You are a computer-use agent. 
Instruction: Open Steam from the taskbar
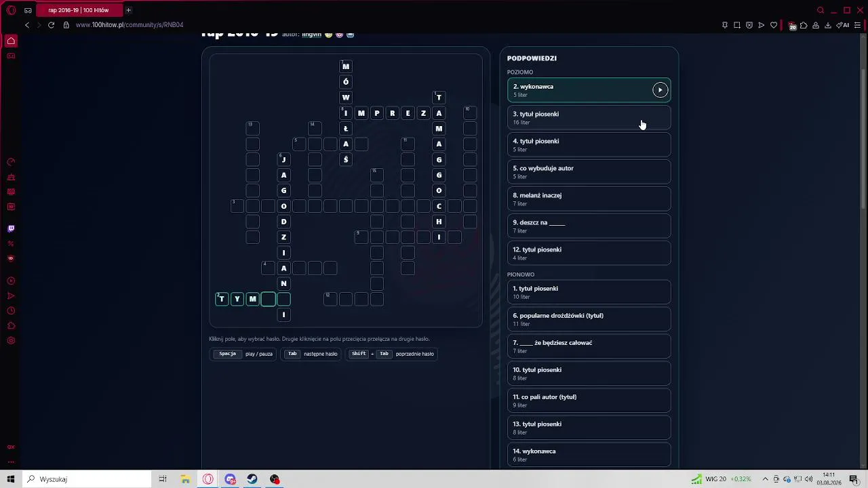click(x=252, y=479)
